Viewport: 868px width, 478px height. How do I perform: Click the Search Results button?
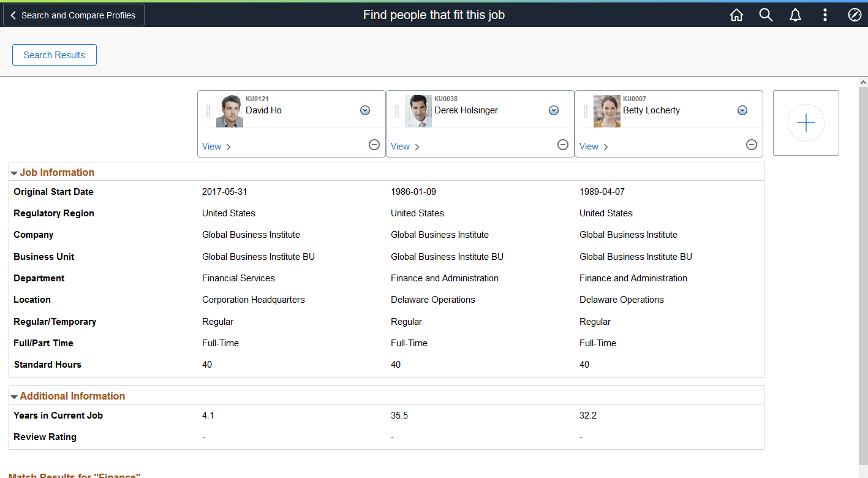tap(54, 55)
